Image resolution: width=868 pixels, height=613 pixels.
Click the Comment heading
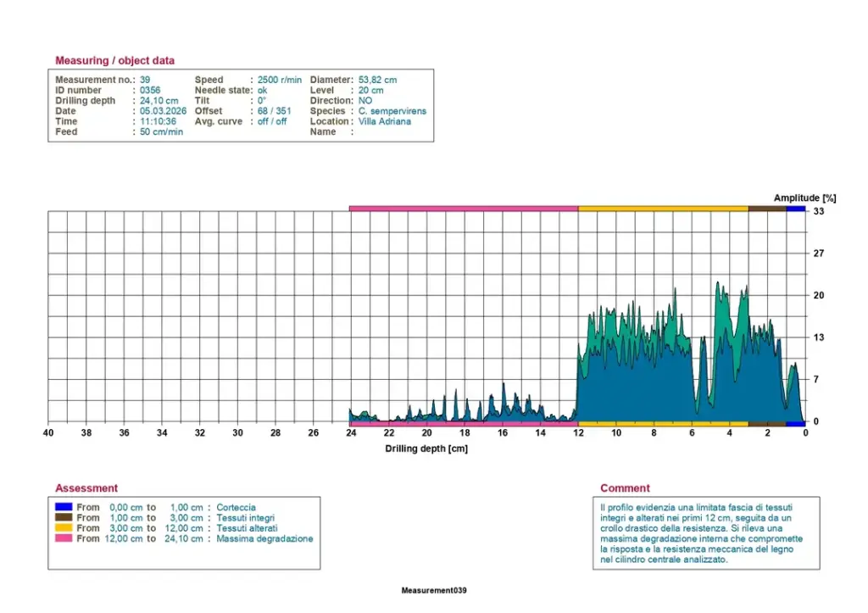click(x=625, y=488)
